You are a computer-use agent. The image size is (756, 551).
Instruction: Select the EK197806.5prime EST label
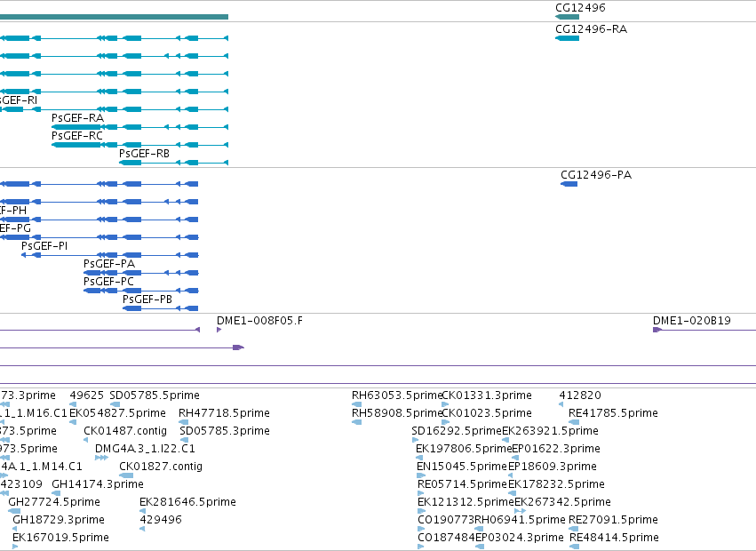coord(464,448)
